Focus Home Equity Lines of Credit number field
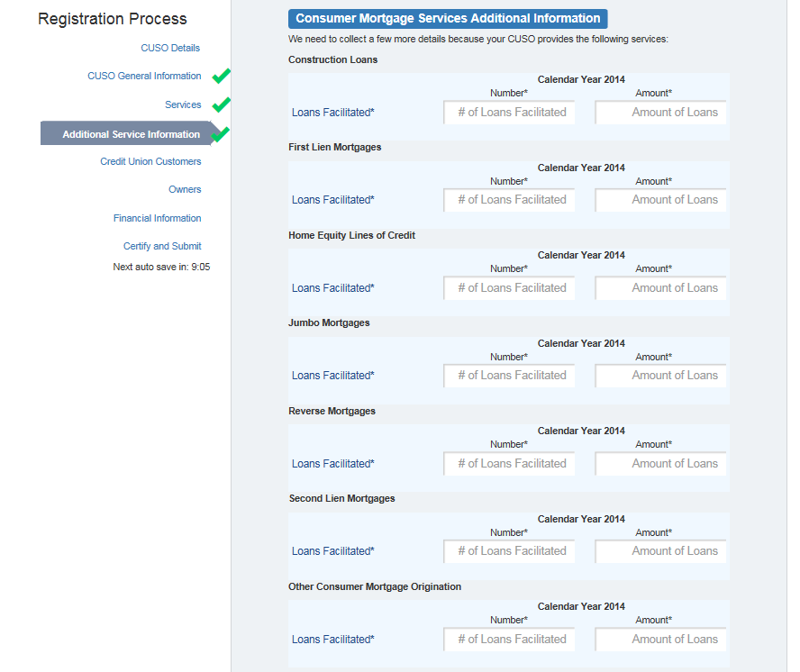The width and height of the screenshot is (800, 672). [x=509, y=287]
